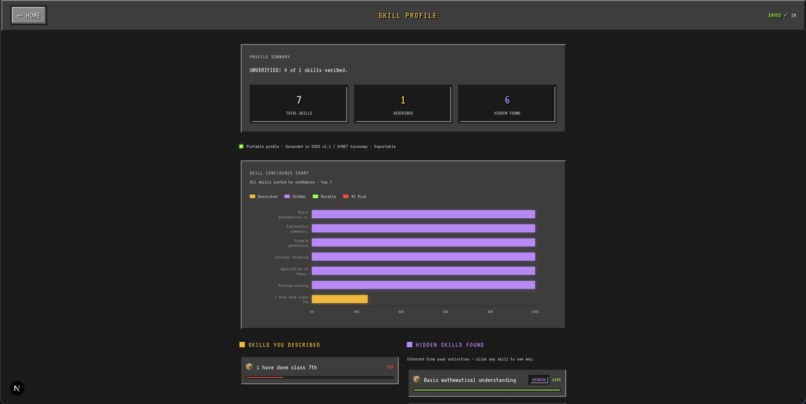Click the Basic mathematical understanding cube icon

417,379
